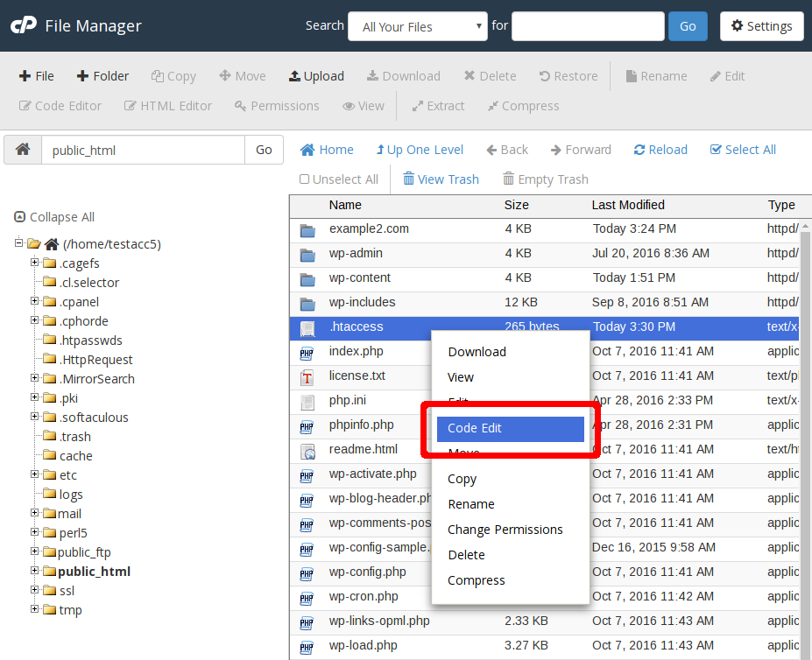Click the search text input field
Viewport: 812px width, 660px height.
[588, 26]
